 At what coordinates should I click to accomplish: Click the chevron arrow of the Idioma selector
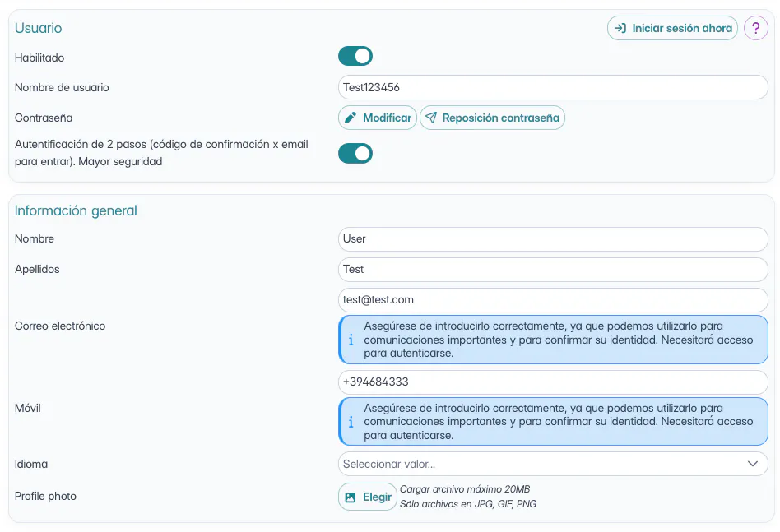coord(752,464)
